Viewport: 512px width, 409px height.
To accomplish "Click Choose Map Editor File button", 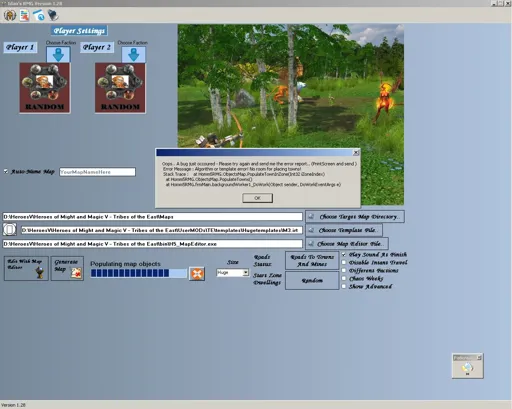I will [x=347, y=244].
